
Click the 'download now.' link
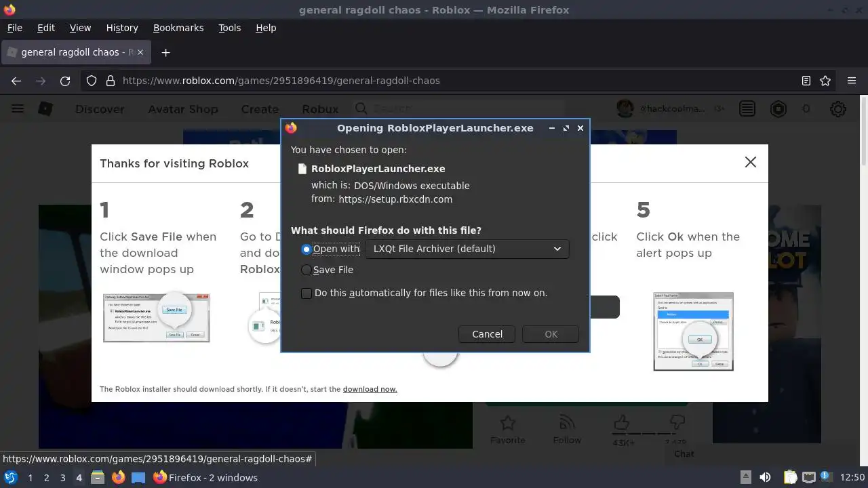click(370, 389)
